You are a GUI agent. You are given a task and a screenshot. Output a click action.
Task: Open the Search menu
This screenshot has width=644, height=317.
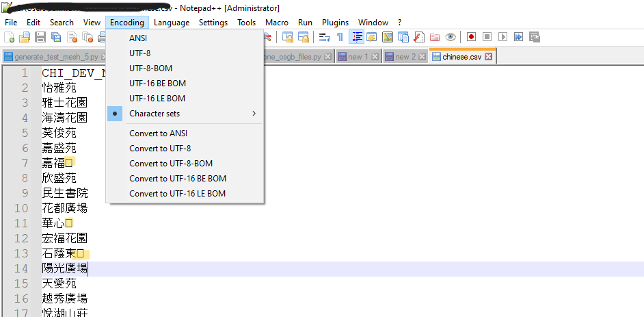[62, 22]
